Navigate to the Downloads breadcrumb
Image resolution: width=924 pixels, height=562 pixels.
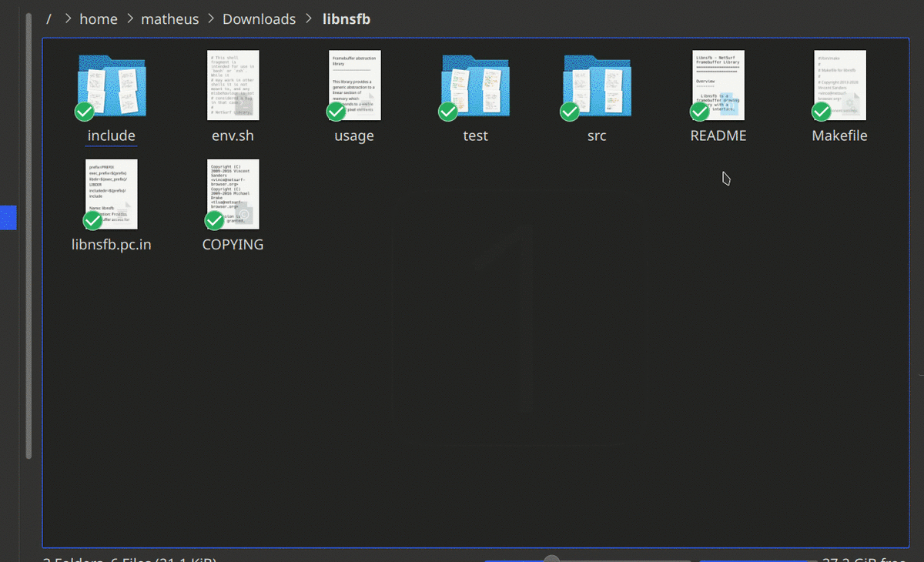[x=259, y=18]
